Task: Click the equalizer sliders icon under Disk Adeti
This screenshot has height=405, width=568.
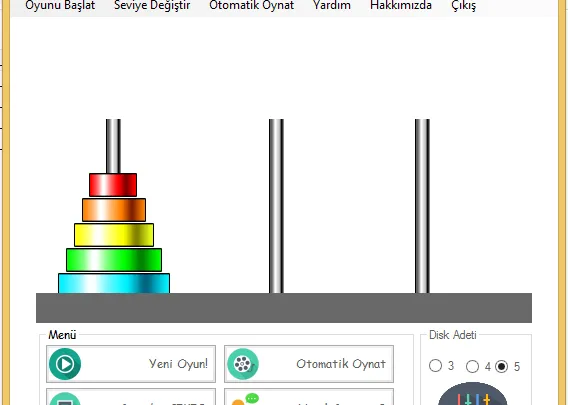Action: (473, 394)
